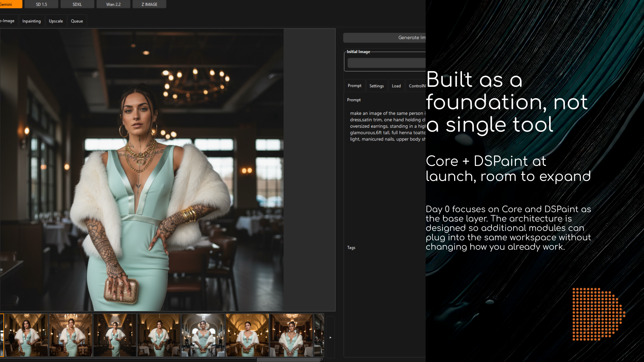644x362 pixels.
Task: Click the scrollbar right arrow under thumbnails
Action: (x=322, y=360)
